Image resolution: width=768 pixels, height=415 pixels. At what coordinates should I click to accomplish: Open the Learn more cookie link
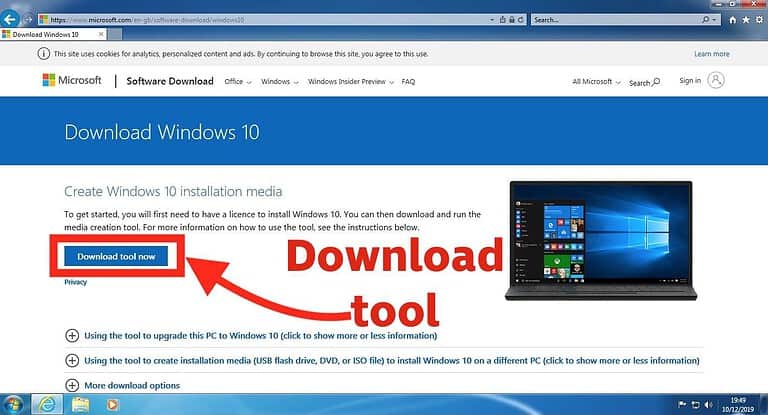712,54
